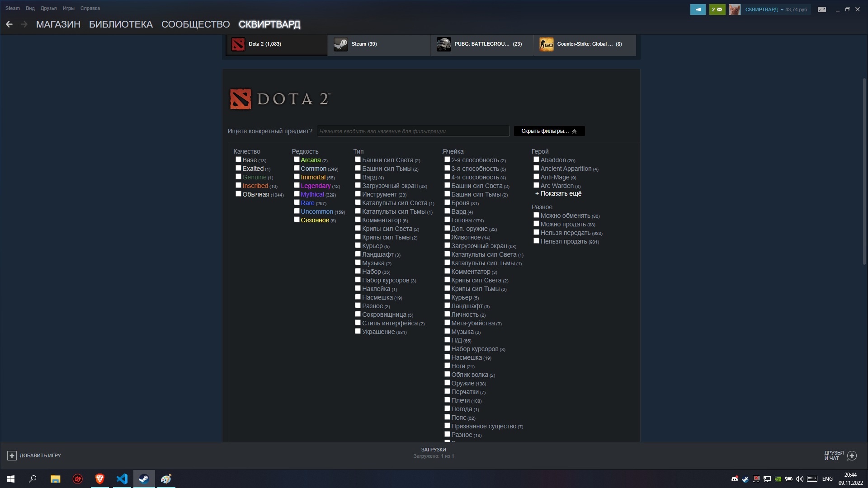Click the page vertical scrollbar
Image resolution: width=868 pixels, height=488 pixels.
coord(864,172)
